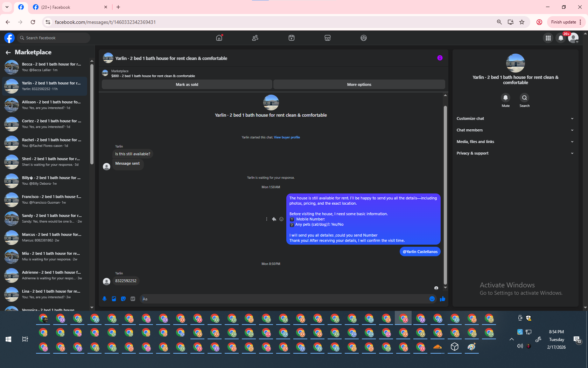Open browser zoom magnifier icon

(499, 22)
